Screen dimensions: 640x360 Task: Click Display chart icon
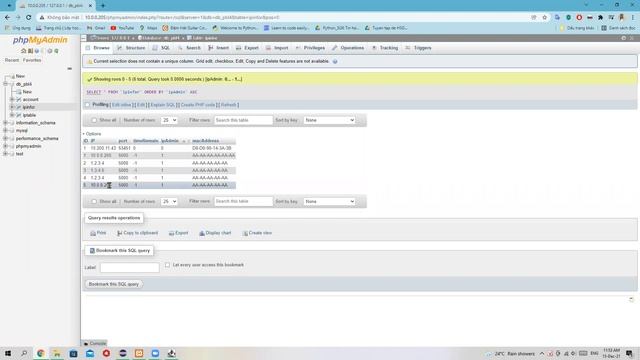[202, 233]
